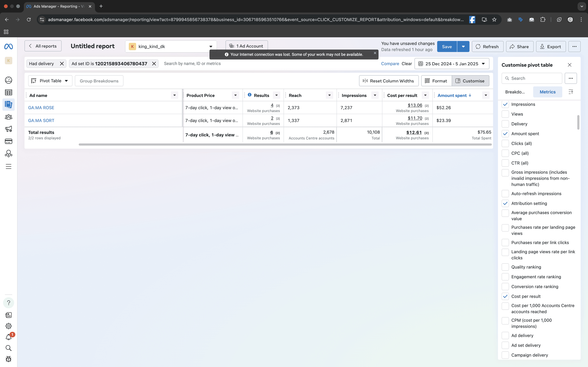This screenshot has width=588, height=367.
Task: Click the Export button
Action: 551,47
